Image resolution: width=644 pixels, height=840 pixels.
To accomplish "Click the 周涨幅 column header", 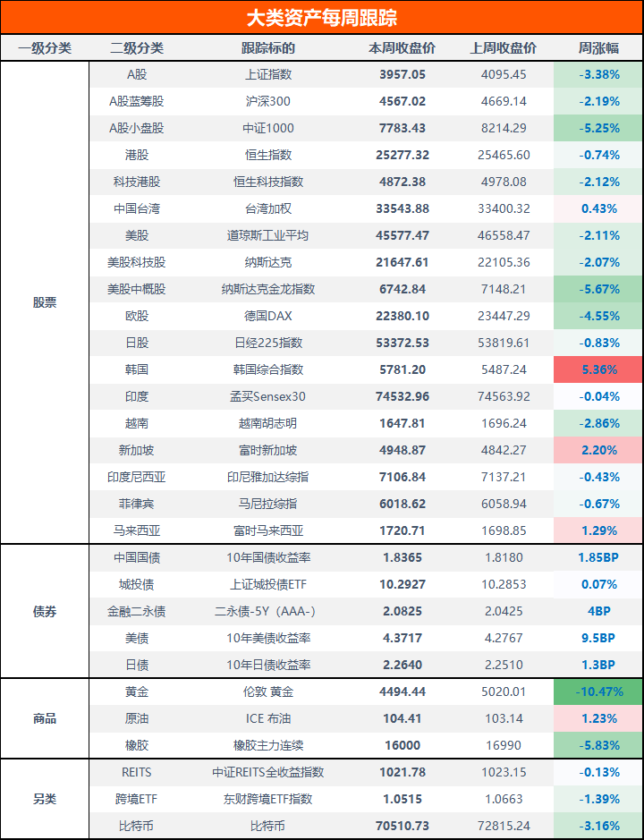I will [x=598, y=47].
